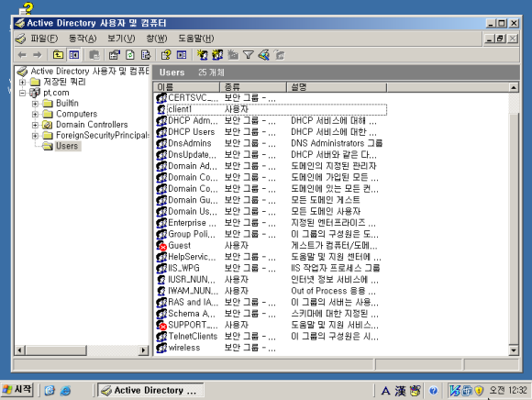Click tree pane scroll right arrow
The height and width of the screenshot is (400, 532).
pyautogui.click(x=143, y=350)
